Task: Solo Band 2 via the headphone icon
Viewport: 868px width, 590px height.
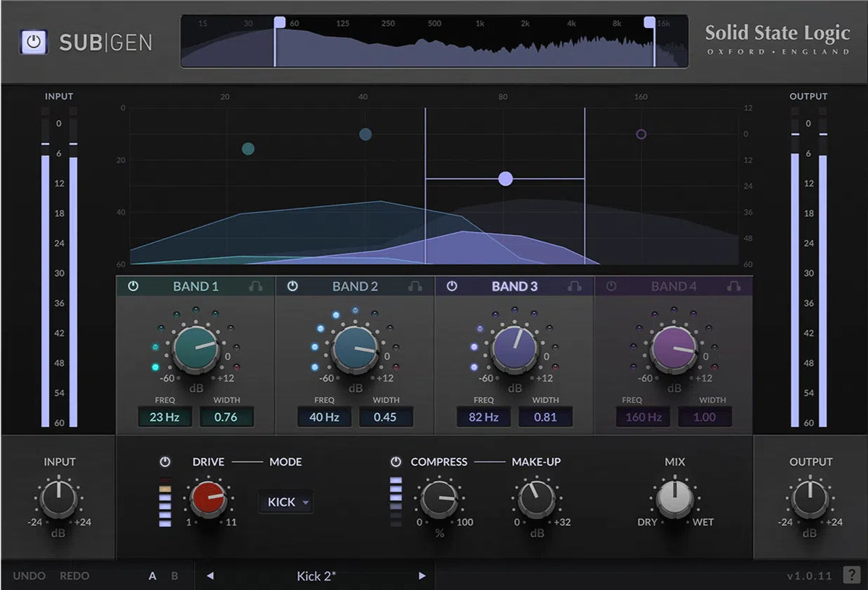Action: pyautogui.click(x=416, y=286)
